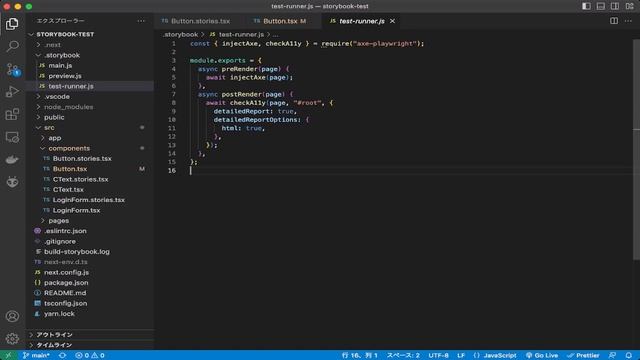Change LF end of line sequence
Viewport: 640px width, 360px height.
(x=461, y=355)
